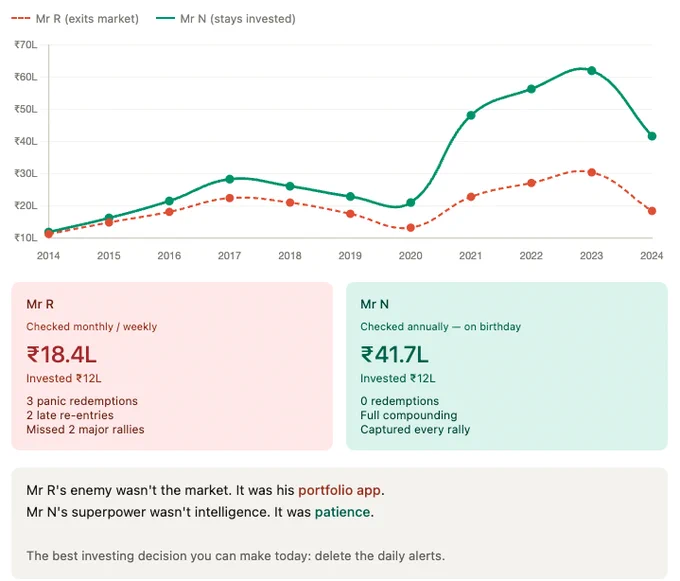
Task: Click the red 'portfolio app' text
Action: (x=340, y=490)
